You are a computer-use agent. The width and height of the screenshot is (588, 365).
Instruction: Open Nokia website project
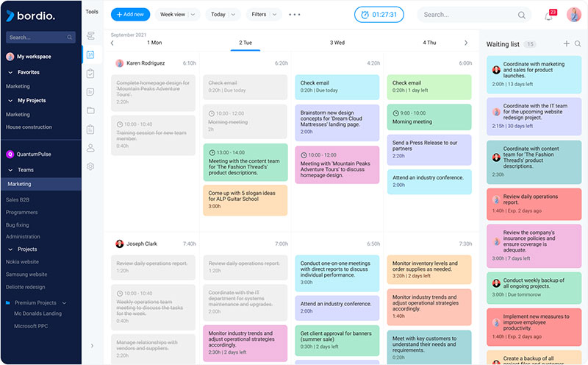[22, 262]
